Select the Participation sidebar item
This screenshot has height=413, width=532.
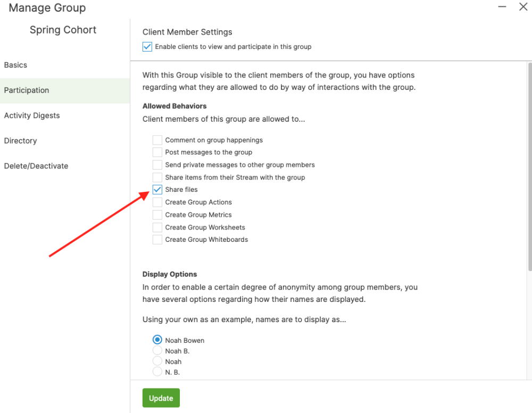tap(27, 90)
